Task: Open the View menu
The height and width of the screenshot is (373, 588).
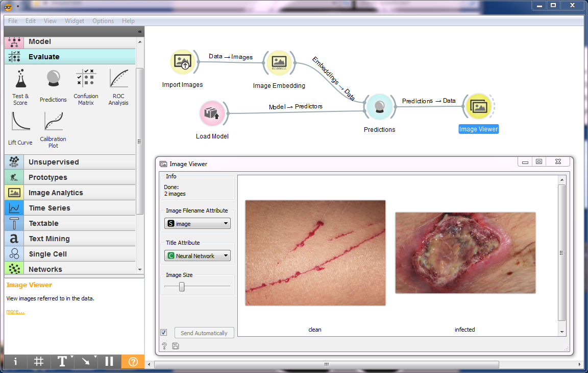Action: click(50, 21)
